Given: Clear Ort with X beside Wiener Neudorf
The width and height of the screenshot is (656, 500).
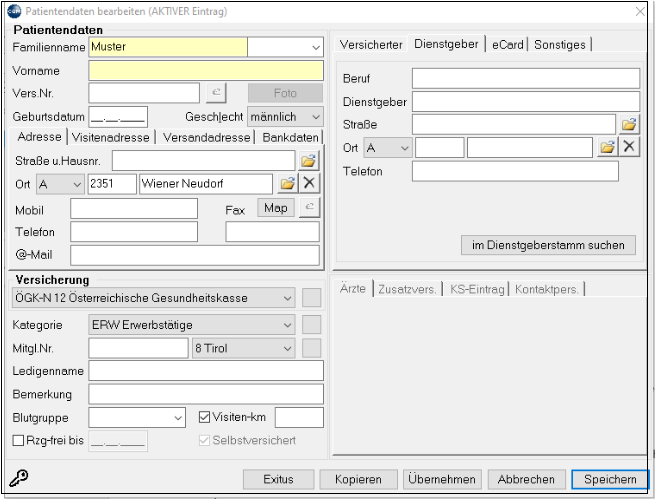Looking at the screenshot, I should (309, 183).
